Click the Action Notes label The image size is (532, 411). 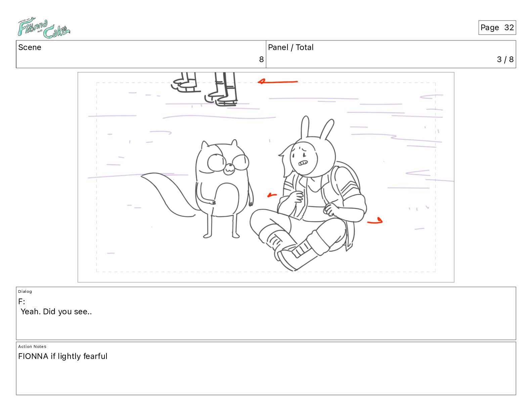32,347
